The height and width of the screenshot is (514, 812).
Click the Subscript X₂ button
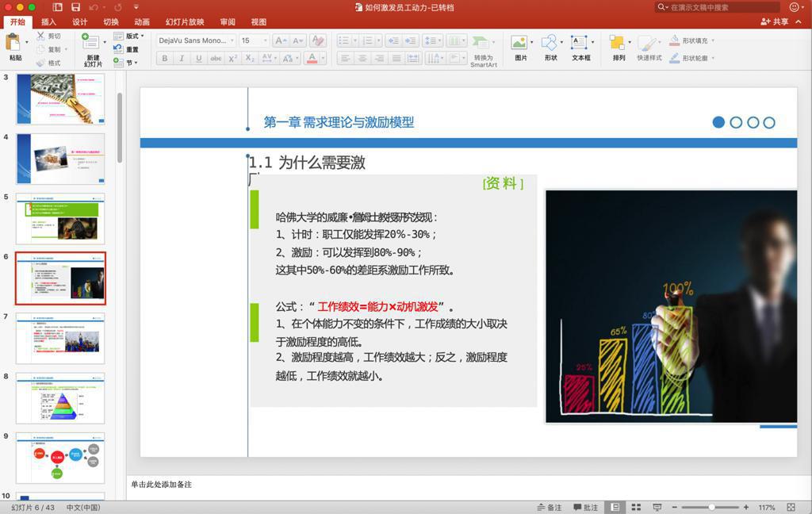pyautogui.click(x=250, y=58)
